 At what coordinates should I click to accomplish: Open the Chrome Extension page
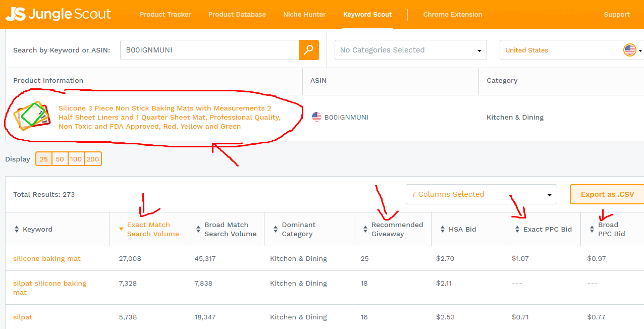click(x=453, y=14)
